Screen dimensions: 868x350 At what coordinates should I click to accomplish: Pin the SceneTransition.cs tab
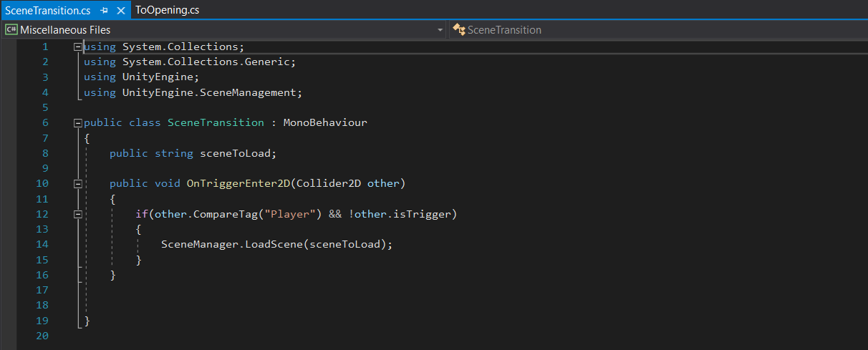pyautogui.click(x=105, y=11)
